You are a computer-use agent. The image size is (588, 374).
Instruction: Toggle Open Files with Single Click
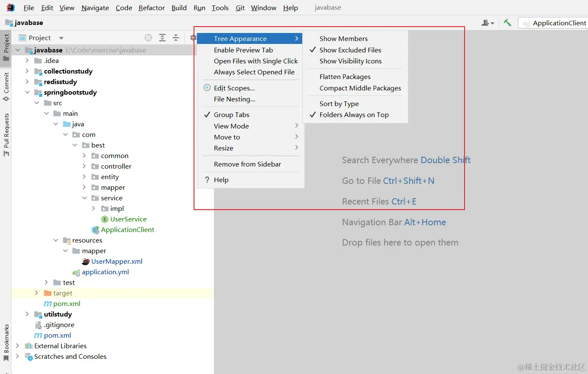pyautogui.click(x=251, y=61)
